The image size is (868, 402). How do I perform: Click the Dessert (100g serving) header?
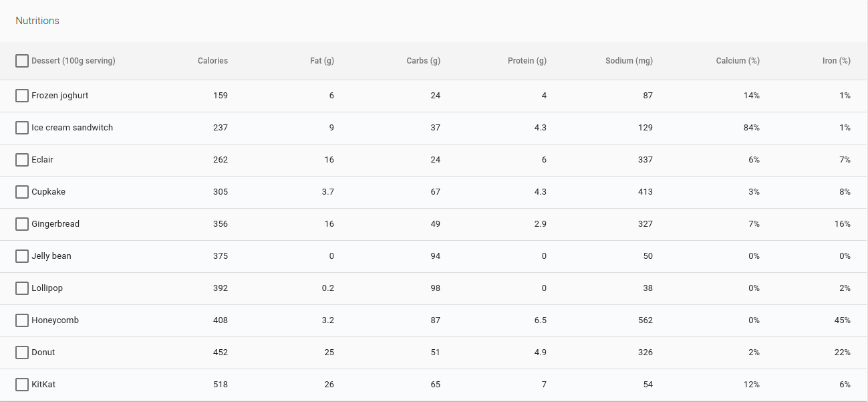(x=74, y=61)
